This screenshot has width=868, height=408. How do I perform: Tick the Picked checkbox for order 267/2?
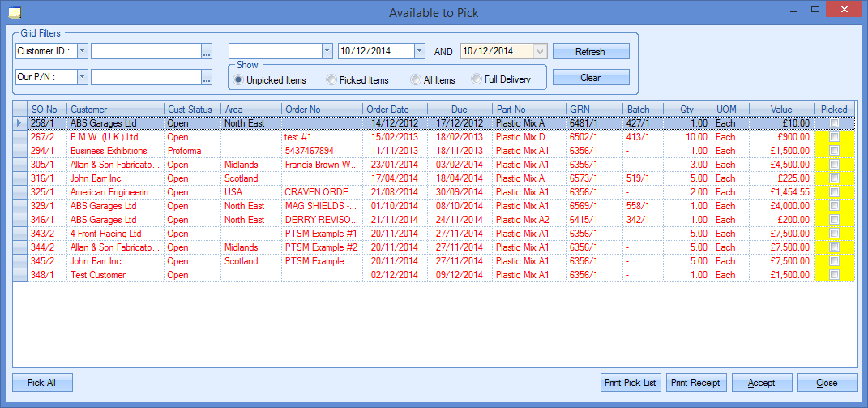click(x=834, y=137)
